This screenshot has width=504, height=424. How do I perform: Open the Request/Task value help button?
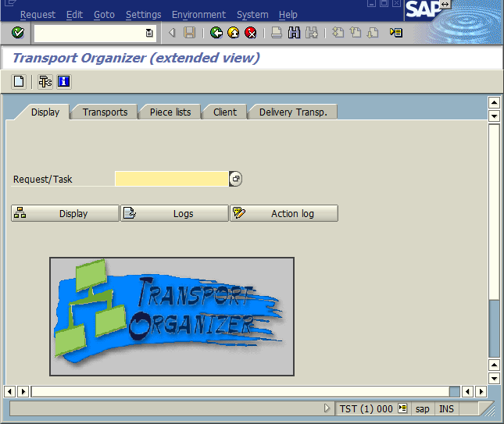pyautogui.click(x=236, y=179)
